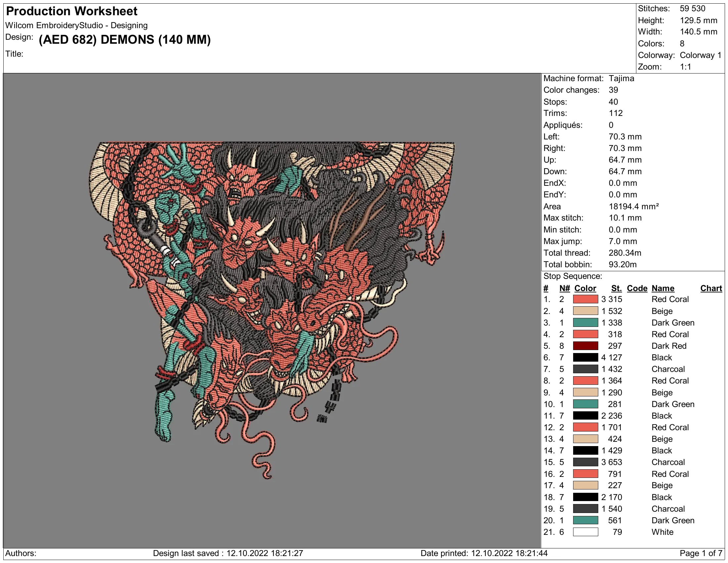Screen dimensions: 728x563
Task: Click the 'Page 1 of 7' indicator
Action: tap(701, 553)
